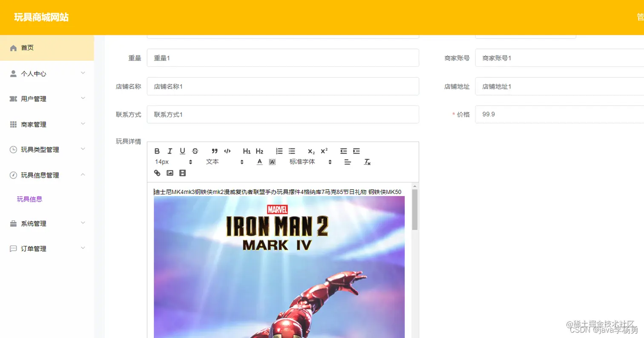Screen dimensions: 644x338
Task: Open the text color picker
Action: pos(260,162)
